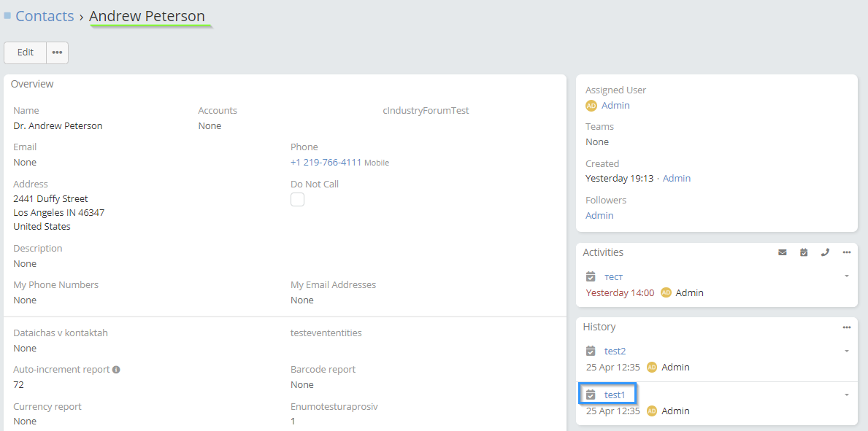Click the info icon beside Auto-increment report
The height and width of the screenshot is (431, 868).
[116, 370]
